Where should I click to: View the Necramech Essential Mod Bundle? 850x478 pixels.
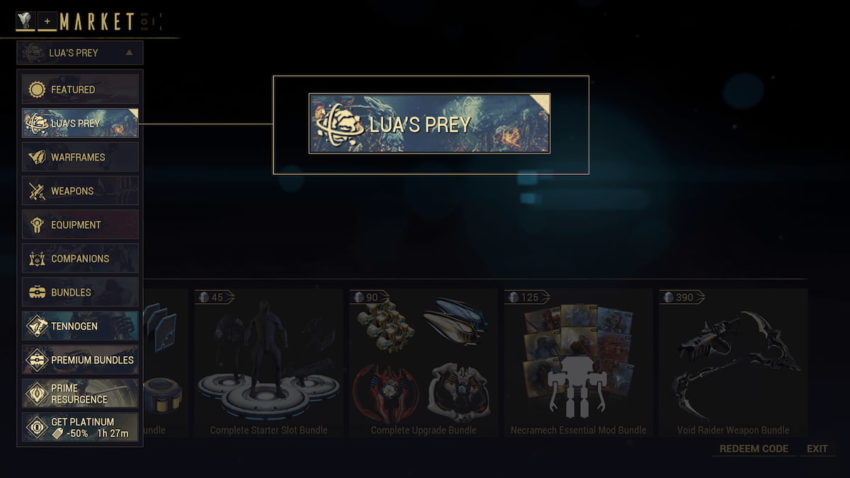coord(578,363)
